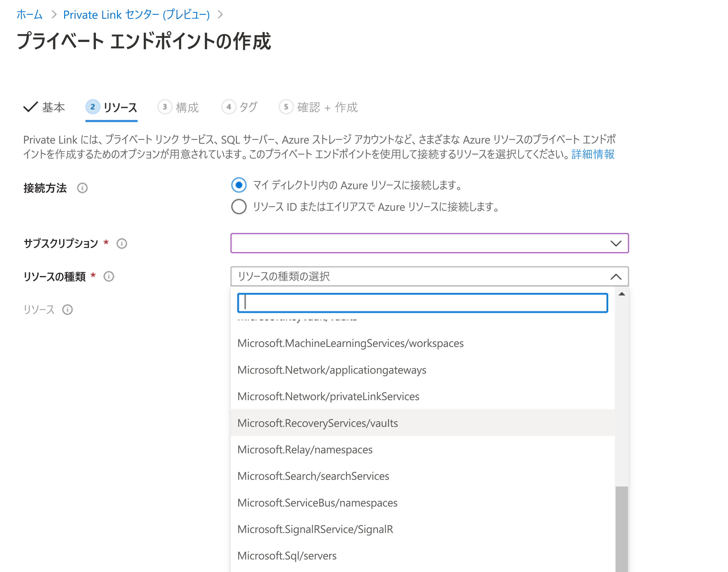Viewport: 728px width, 572px height.
Task: Click the resource type filter search box
Action: (x=422, y=303)
